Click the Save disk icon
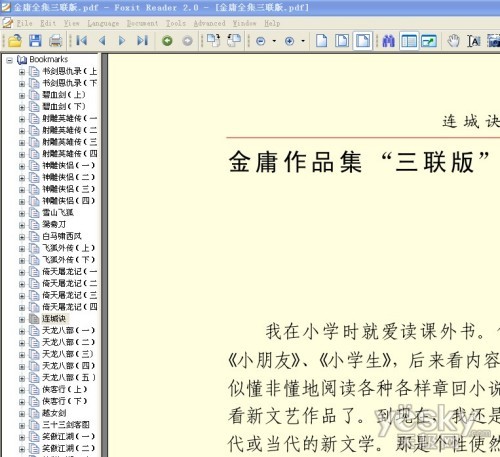The width and height of the screenshot is (500, 457). coord(35,41)
